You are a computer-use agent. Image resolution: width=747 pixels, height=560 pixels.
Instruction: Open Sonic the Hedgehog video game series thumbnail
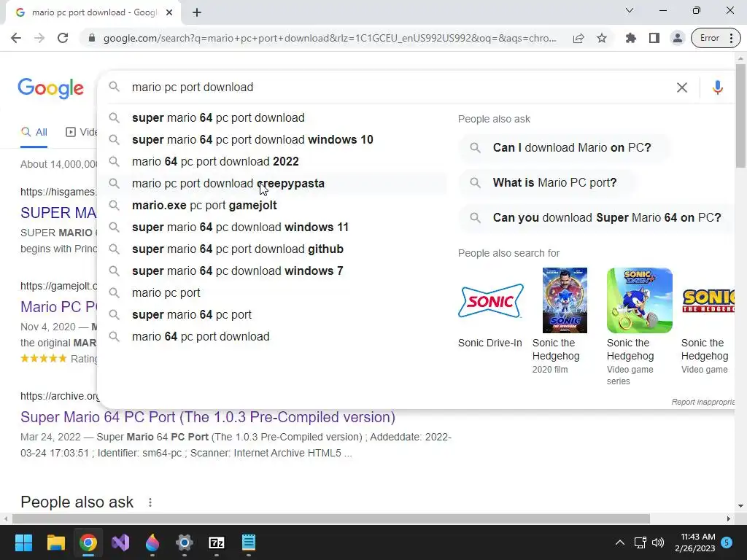pyautogui.click(x=639, y=300)
